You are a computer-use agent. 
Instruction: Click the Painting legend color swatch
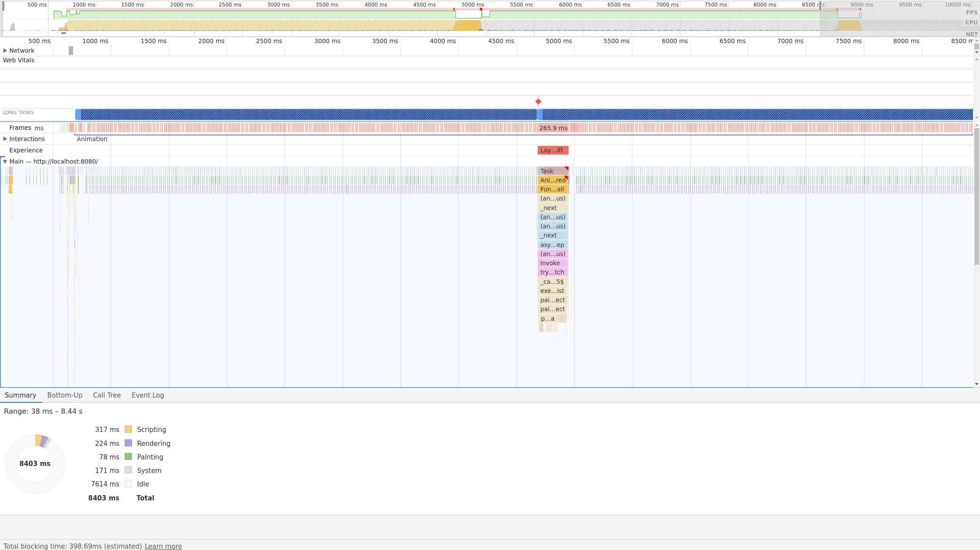pyautogui.click(x=129, y=457)
